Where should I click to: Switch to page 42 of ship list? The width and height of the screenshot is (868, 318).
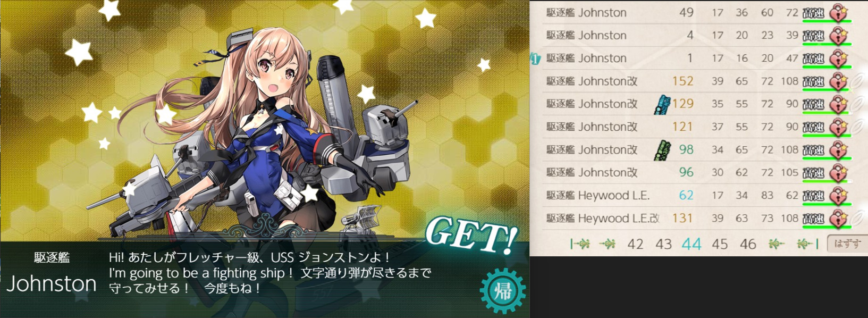(x=635, y=244)
